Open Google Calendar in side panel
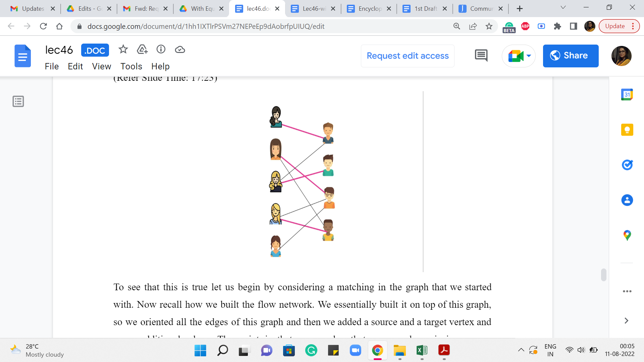Viewport: 644px width, 362px height. [x=627, y=95]
